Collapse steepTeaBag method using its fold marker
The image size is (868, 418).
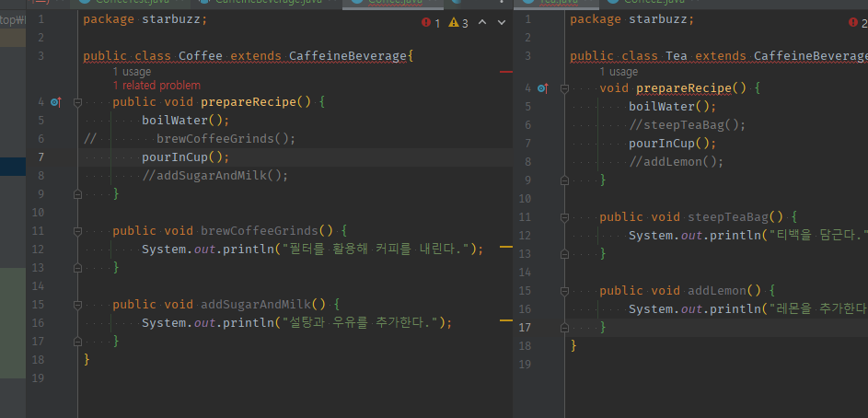coord(564,217)
